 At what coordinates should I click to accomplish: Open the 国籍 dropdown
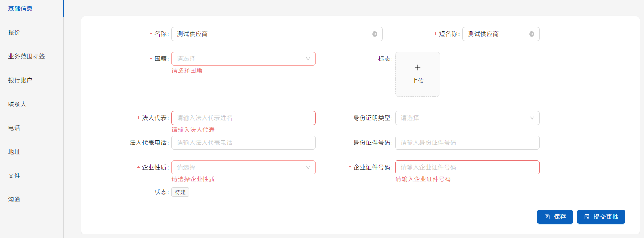[x=243, y=59]
